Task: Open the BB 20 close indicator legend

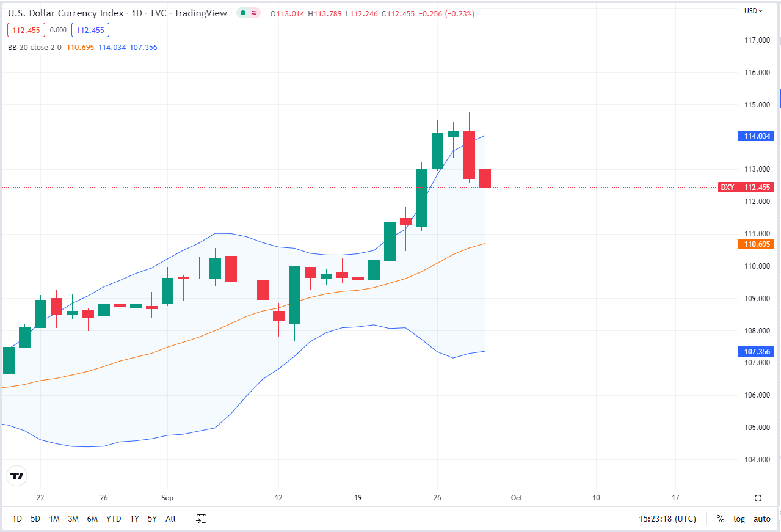Action: pyautogui.click(x=35, y=47)
